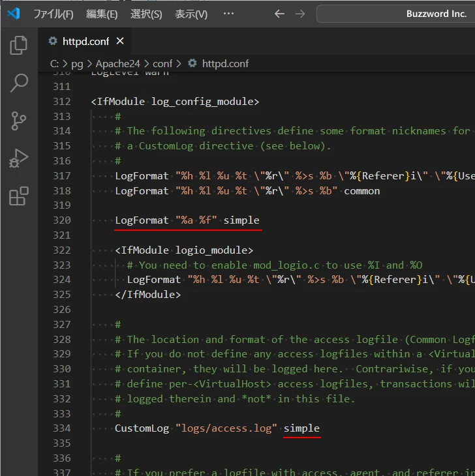Click line number 320 in gutter
Image resolution: width=475 pixels, height=476 pixels.
61,220
